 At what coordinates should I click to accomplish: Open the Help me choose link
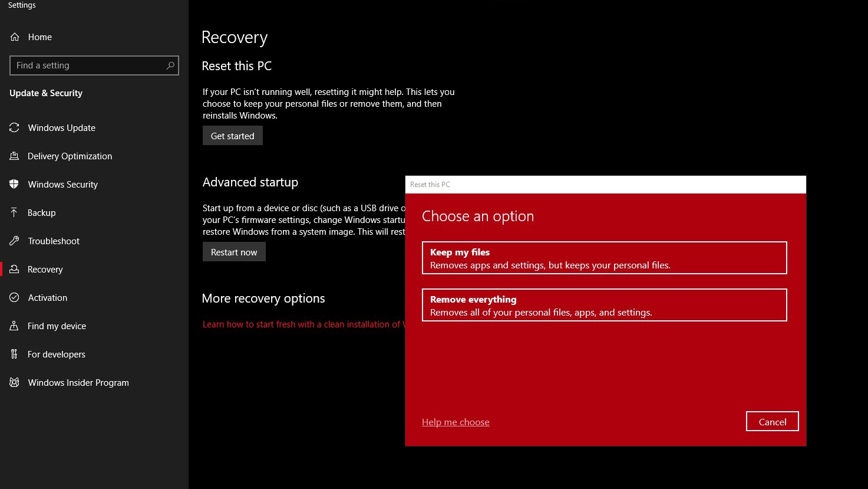(456, 422)
